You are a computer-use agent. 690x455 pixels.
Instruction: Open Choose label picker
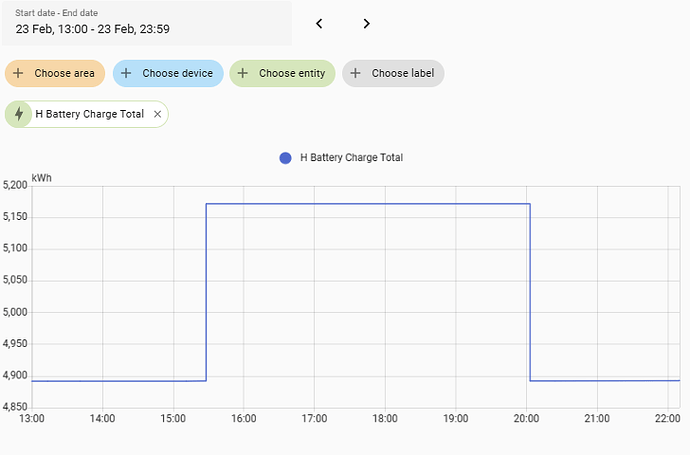click(393, 73)
